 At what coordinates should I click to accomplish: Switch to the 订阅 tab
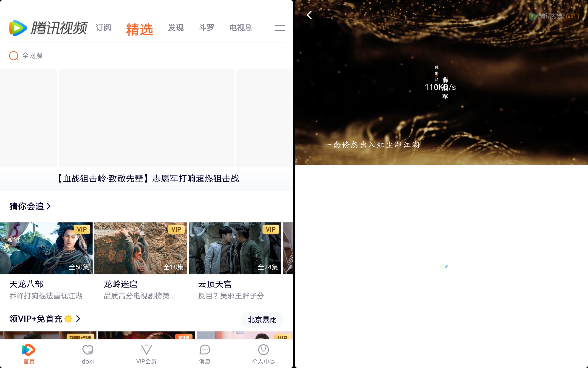(x=103, y=28)
